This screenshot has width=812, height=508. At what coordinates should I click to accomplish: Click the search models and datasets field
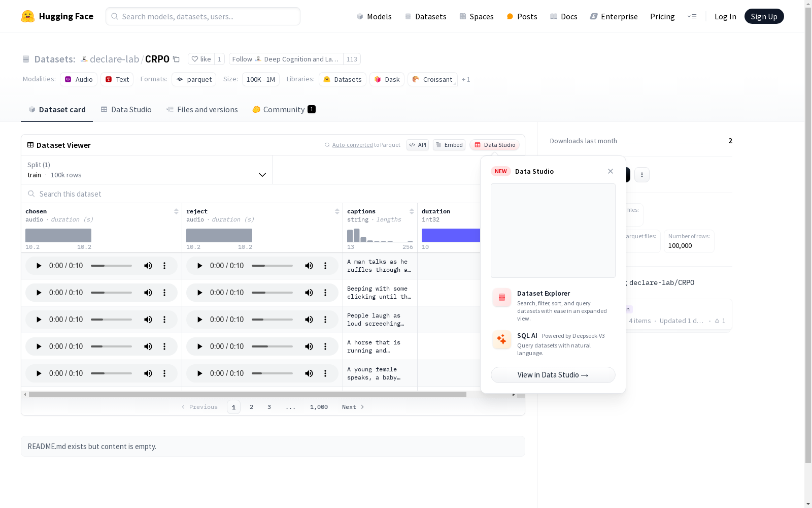pyautogui.click(x=203, y=16)
